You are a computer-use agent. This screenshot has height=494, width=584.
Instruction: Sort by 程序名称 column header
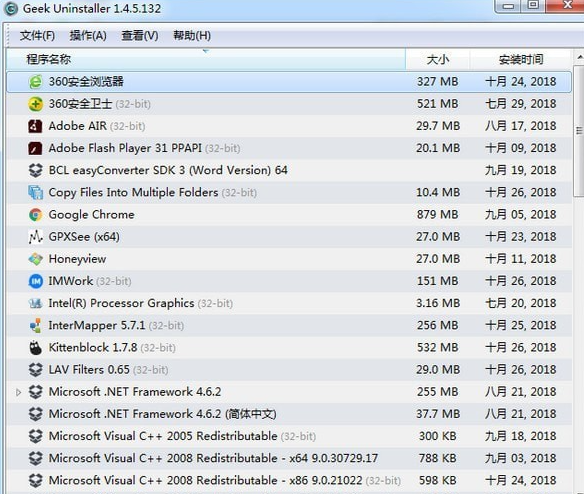click(206, 59)
